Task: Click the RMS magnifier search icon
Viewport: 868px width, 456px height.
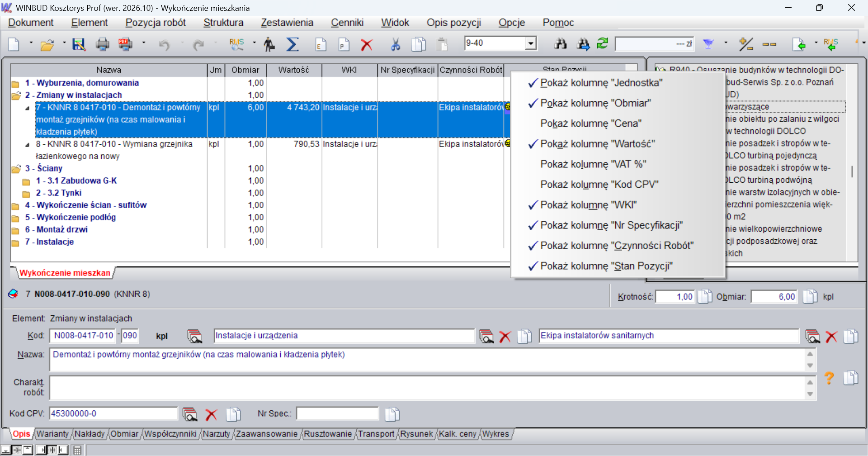Action: (236, 44)
